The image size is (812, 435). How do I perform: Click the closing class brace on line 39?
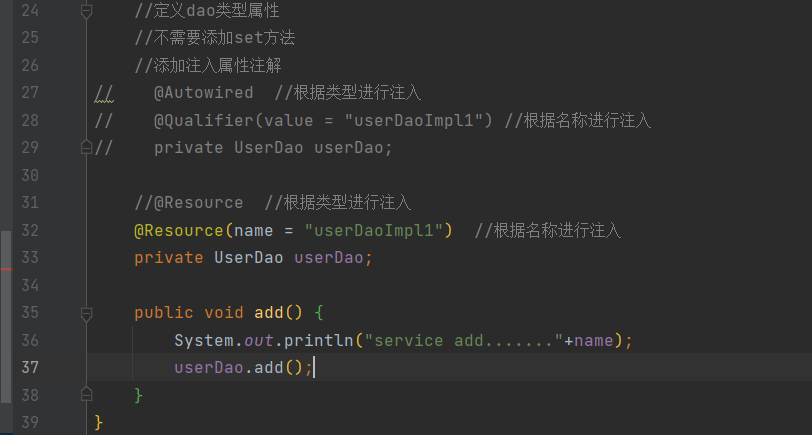[x=99, y=423]
